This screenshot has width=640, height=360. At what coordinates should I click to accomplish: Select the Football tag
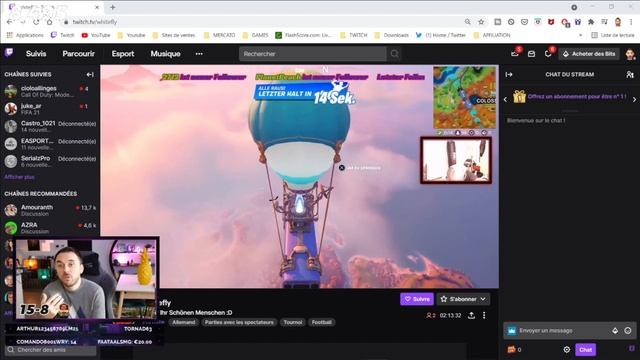point(322,322)
